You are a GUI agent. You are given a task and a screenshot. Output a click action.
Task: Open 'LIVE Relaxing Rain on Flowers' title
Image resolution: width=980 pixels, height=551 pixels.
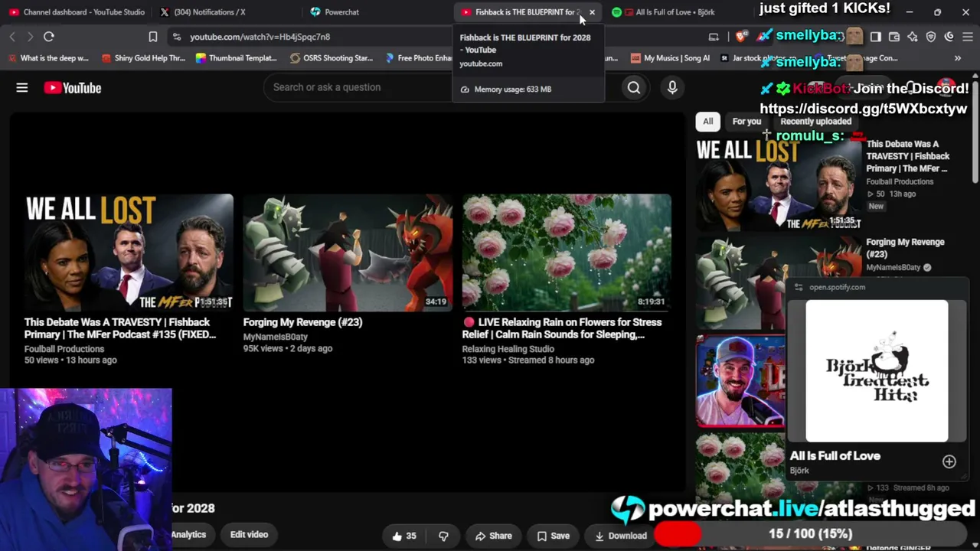[562, 328]
